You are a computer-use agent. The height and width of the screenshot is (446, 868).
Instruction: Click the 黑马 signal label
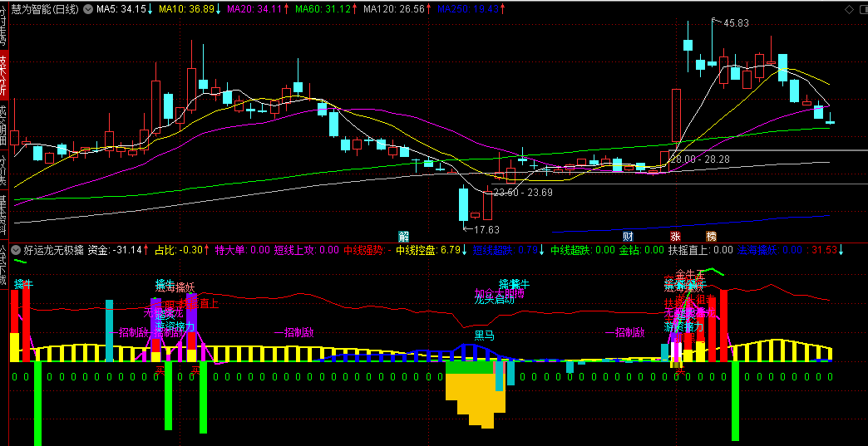[484, 336]
